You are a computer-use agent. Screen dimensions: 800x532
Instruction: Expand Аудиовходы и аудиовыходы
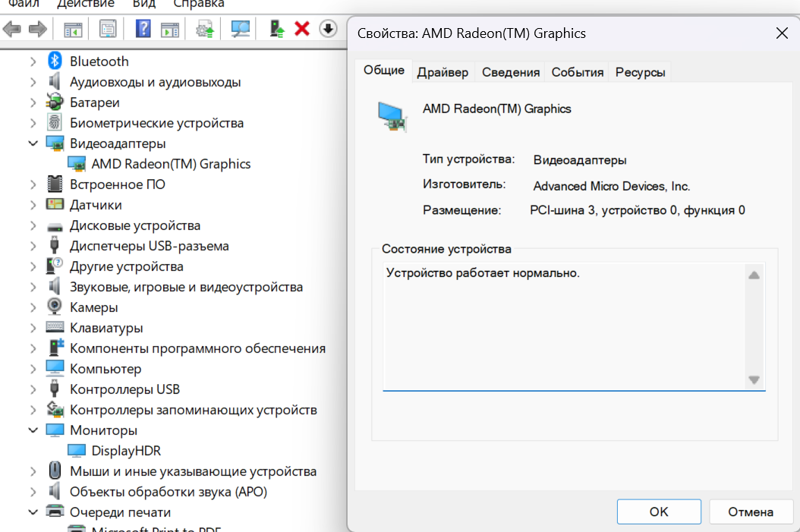[x=33, y=82]
